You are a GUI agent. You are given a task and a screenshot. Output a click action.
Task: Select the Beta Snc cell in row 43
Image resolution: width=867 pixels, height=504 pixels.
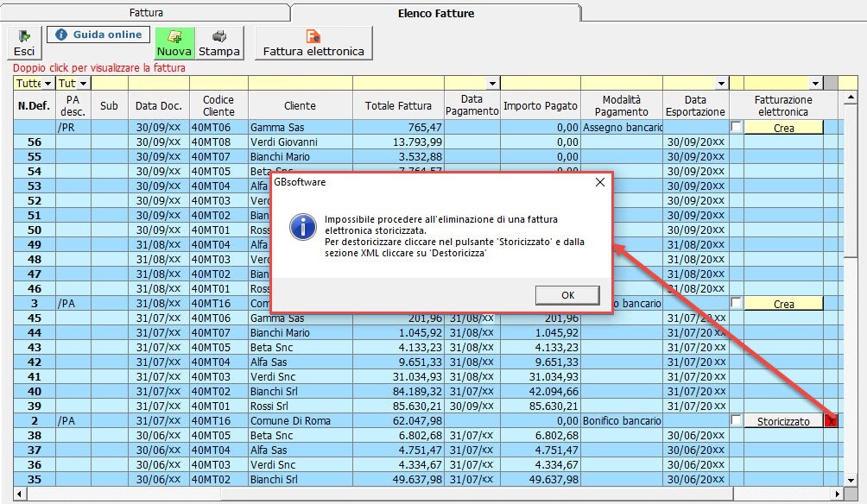tap(301, 347)
